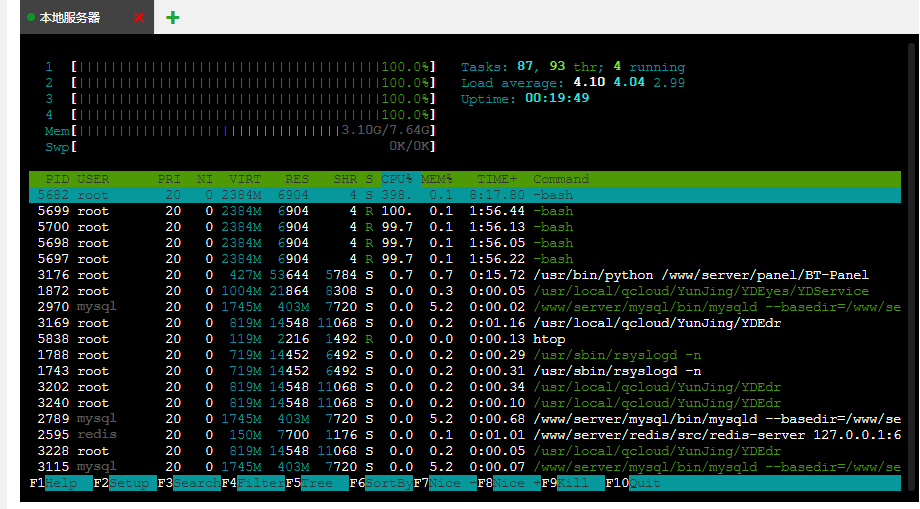Open F6 SortBy menu

tap(381, 483)
